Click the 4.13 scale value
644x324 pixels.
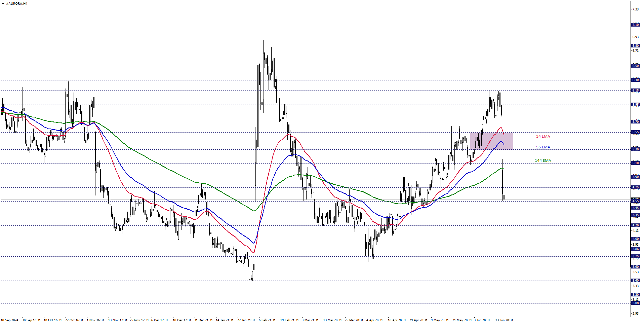pyautogui.click(x=635, y=231)
